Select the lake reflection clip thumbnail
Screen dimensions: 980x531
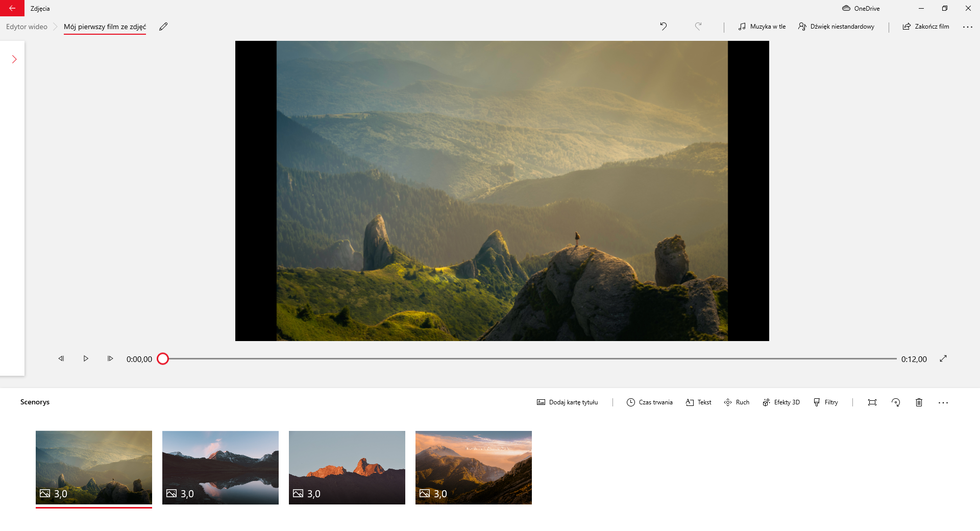coord(220,467)
